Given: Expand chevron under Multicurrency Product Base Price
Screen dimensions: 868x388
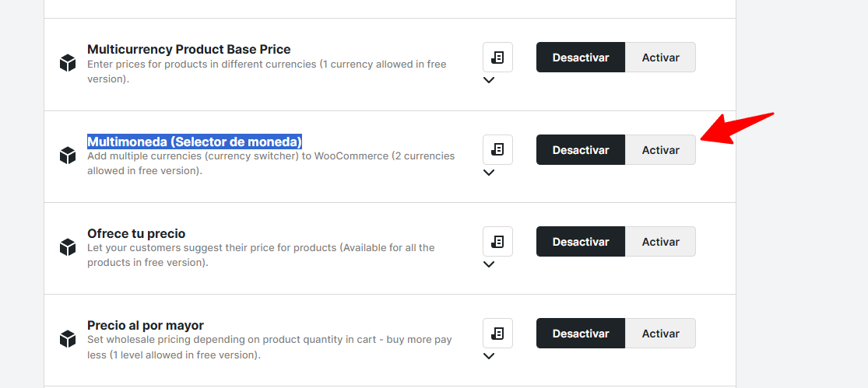Looking at the screenshot, I should (x=489, y=80).
